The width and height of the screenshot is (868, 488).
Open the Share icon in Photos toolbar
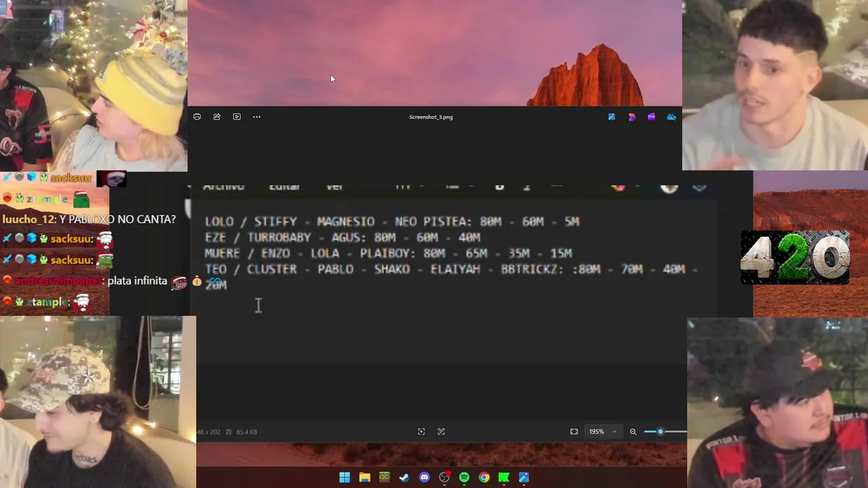(x=217, y=117)
